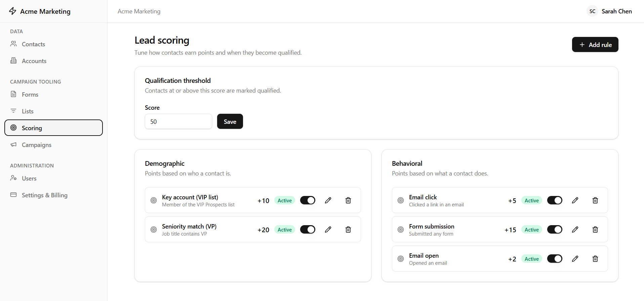
Task: Turn off the Email click rule toggle
Action: 555,200
